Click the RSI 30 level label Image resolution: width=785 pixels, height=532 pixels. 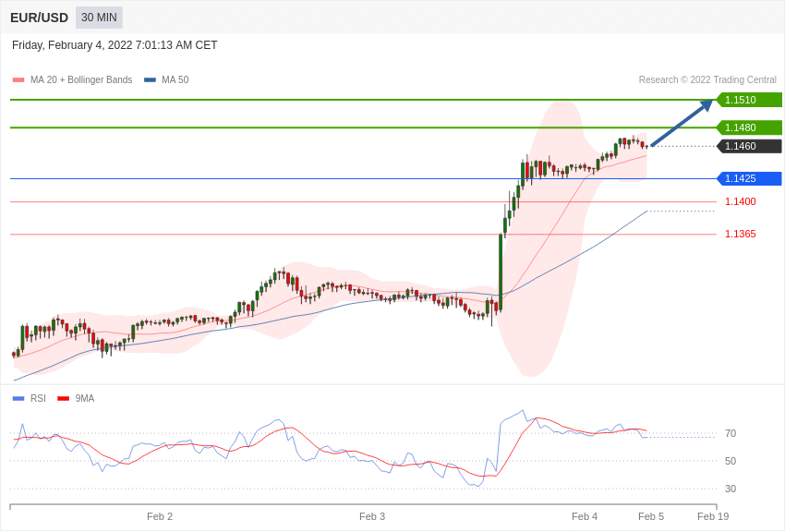point(731,489)
